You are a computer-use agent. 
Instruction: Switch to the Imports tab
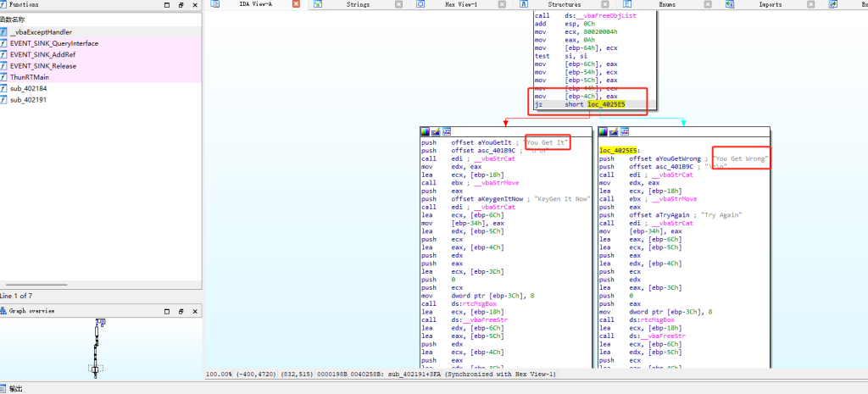pos(770,4)
